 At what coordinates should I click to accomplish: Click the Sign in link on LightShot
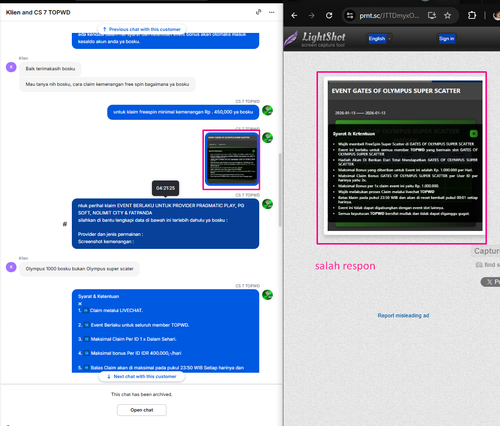point(446,39)
